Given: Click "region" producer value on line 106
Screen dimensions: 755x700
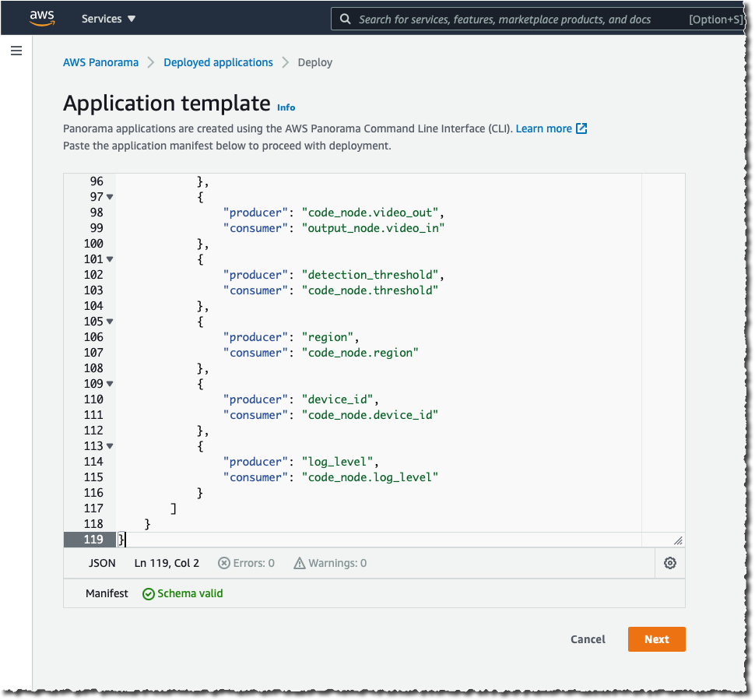Looking at the screenshot, I should pyautogui.click(x=327, y=337).
